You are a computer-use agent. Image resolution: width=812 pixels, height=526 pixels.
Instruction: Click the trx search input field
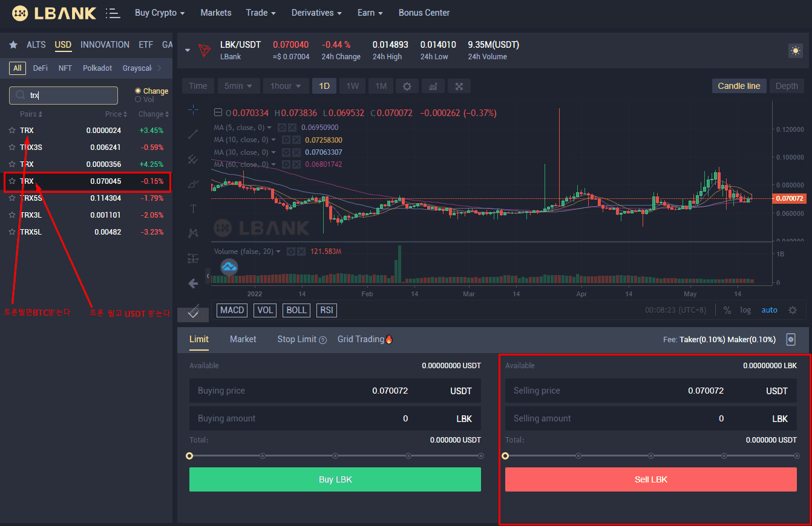(64, 96)
